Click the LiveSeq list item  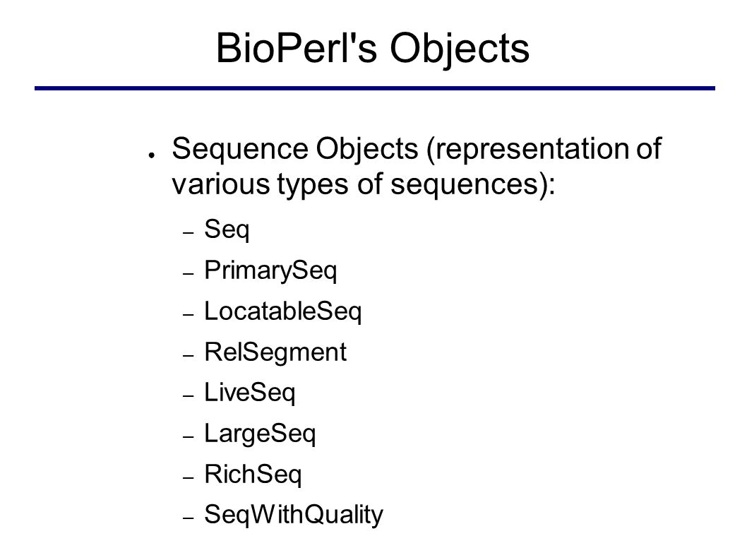pos(250,393)
